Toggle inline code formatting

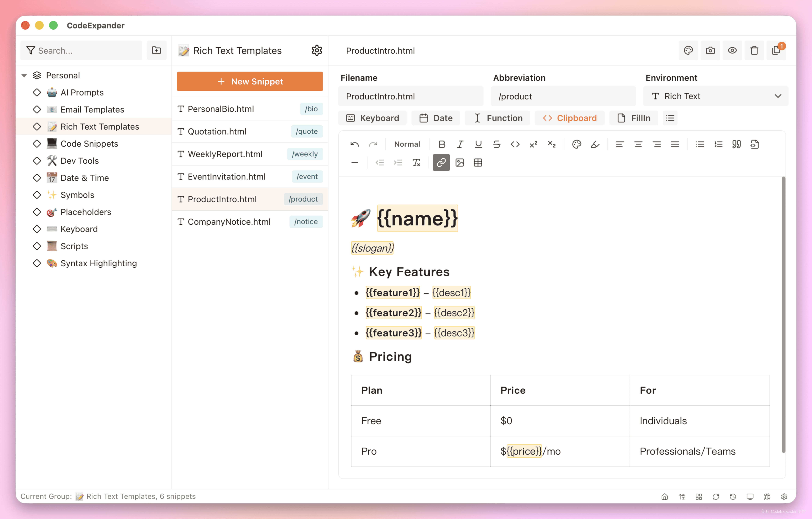(515, 144)
